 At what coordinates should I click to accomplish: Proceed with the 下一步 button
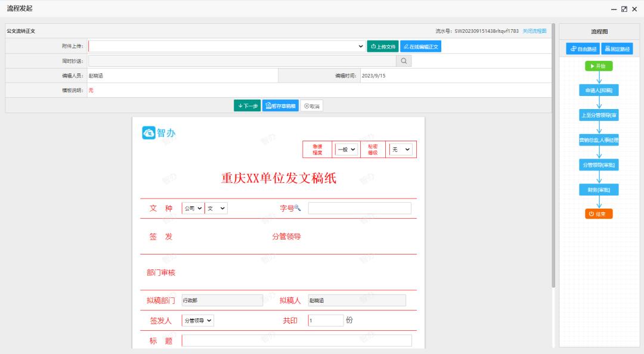tap(247, 105)
